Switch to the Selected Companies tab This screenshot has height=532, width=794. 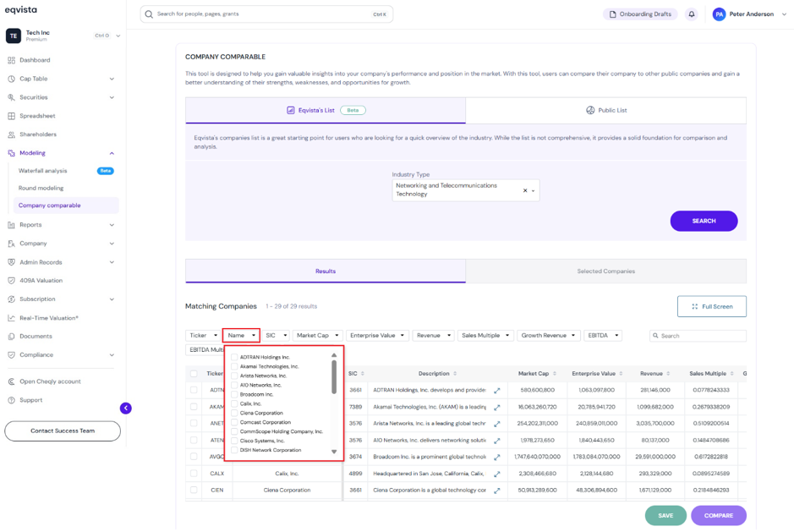[605, 271]
